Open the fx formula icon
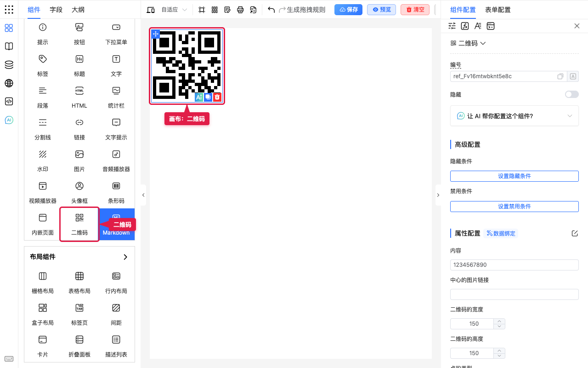The width and height of the screenshot is (588, 368). [x=465, y=26]
